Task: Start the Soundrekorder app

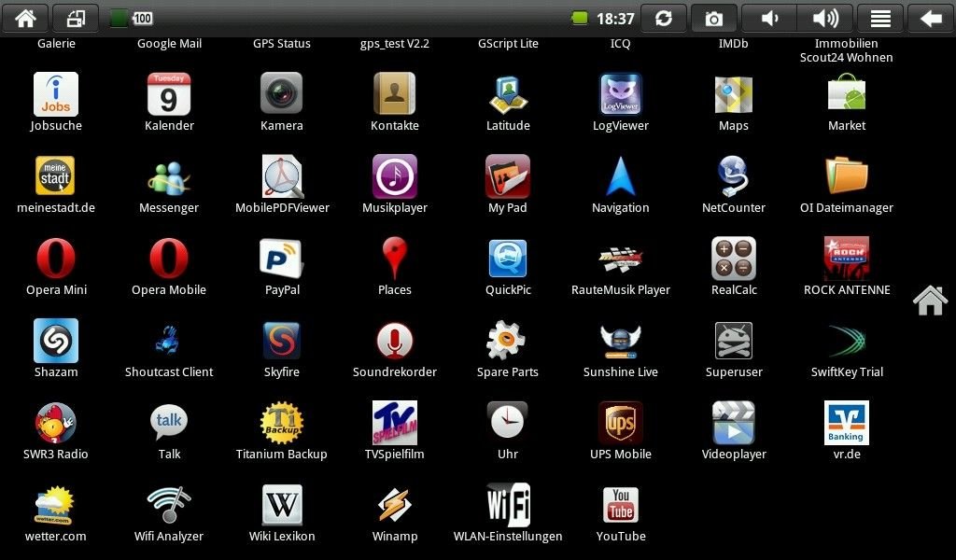Action: [x=395, y=348]
